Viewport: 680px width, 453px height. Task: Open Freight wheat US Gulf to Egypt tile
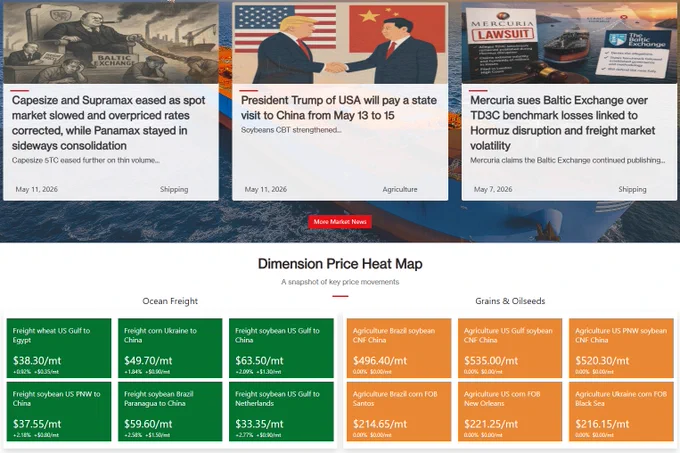(x=59, y=348)
